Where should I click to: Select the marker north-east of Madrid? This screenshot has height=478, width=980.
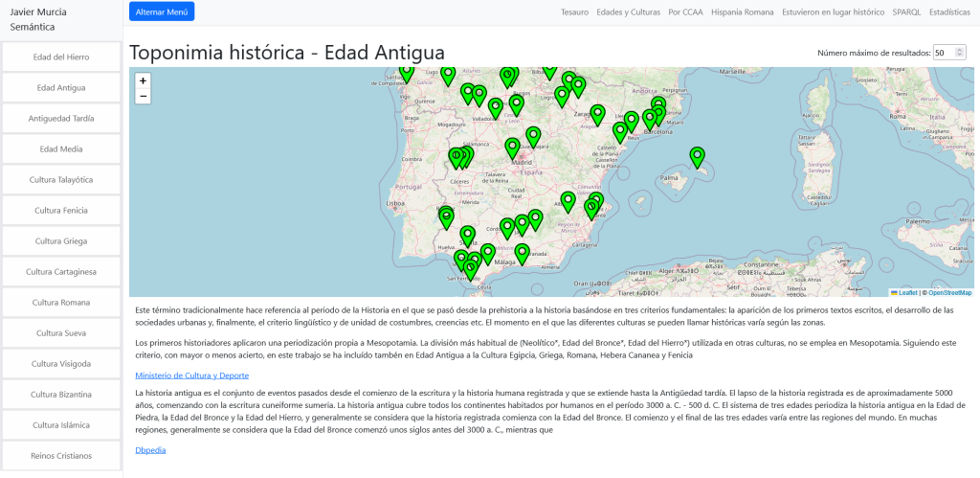(x=533, y=136)
